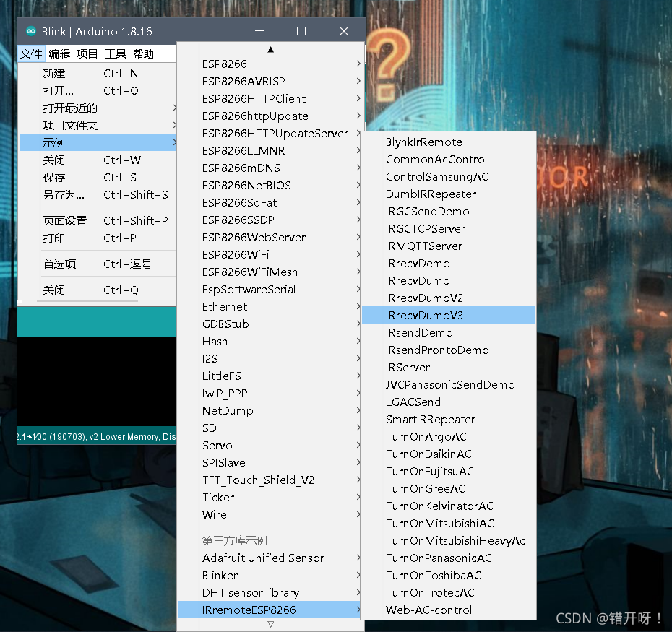
Task: Open Servo examples submenu
Action: 270,446
